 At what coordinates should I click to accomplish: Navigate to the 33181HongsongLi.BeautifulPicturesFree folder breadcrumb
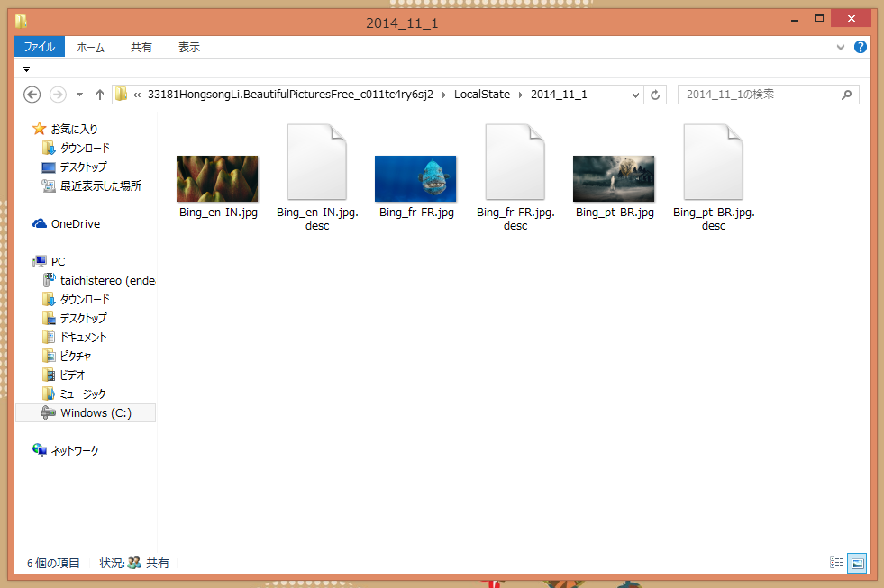pos(290,94)
